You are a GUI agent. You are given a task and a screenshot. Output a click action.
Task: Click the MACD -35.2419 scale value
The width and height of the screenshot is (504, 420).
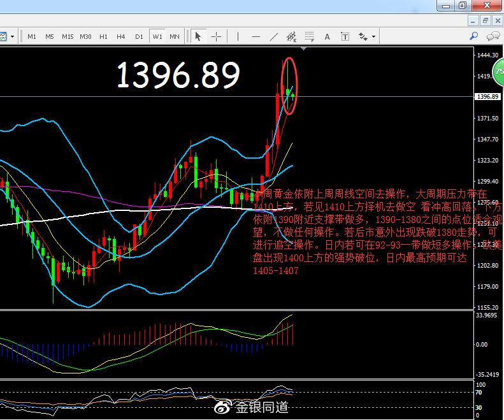coord(487,374)
